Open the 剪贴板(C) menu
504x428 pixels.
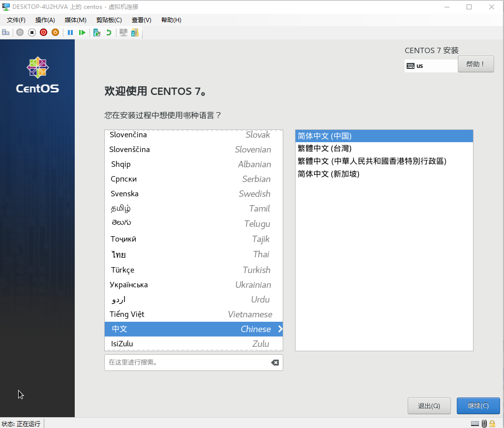pyautogui.click(x=109, y=20)
